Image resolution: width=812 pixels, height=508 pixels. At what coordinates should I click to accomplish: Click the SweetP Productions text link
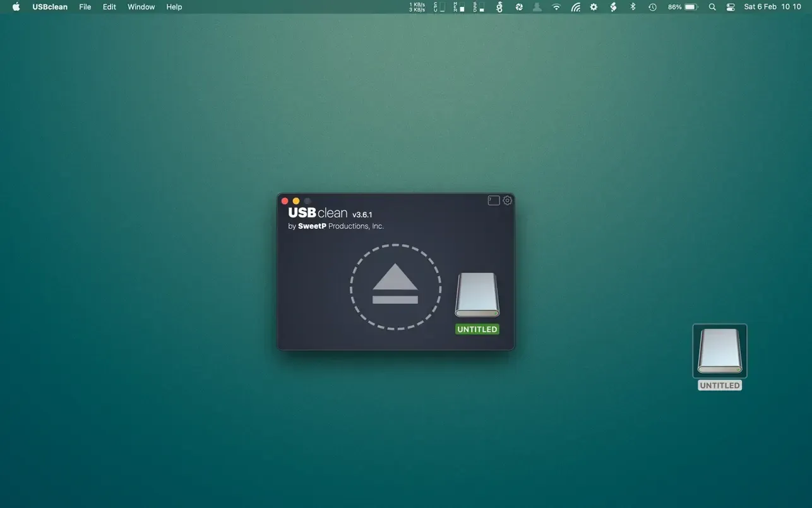click(335, 226)
